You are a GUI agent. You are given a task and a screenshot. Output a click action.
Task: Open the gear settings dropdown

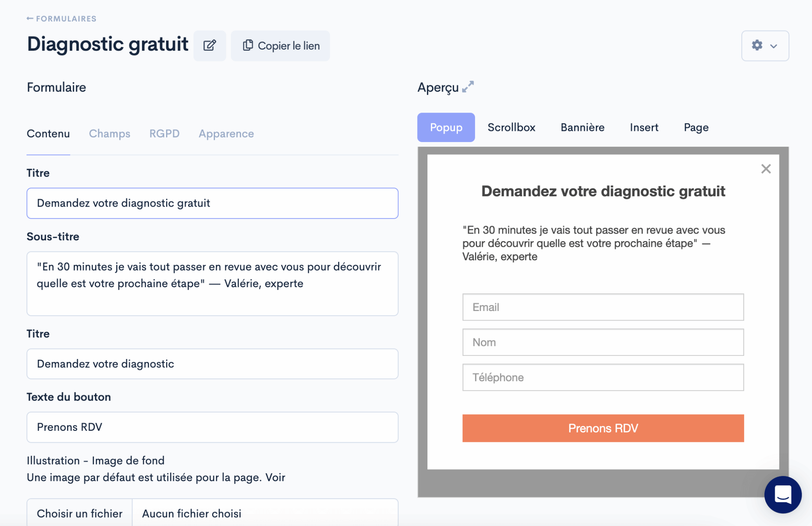pos(765,46)
